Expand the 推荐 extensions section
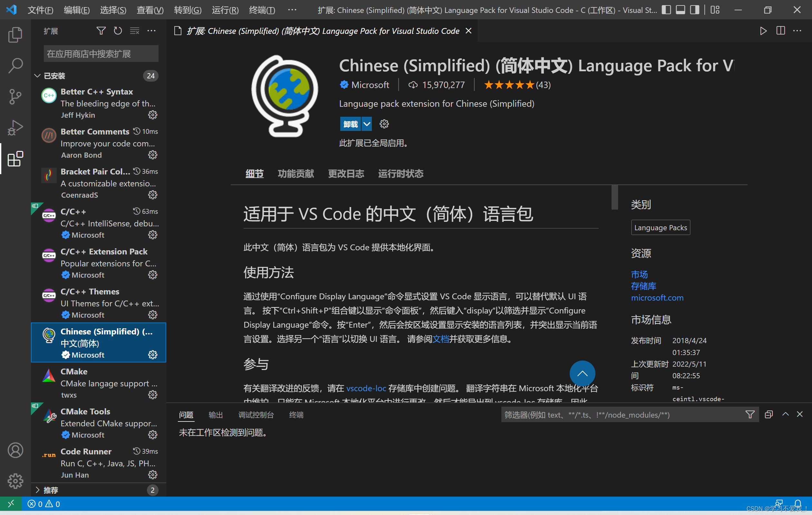The height and width of the screenshot is (515, 812). coord(37,490)
